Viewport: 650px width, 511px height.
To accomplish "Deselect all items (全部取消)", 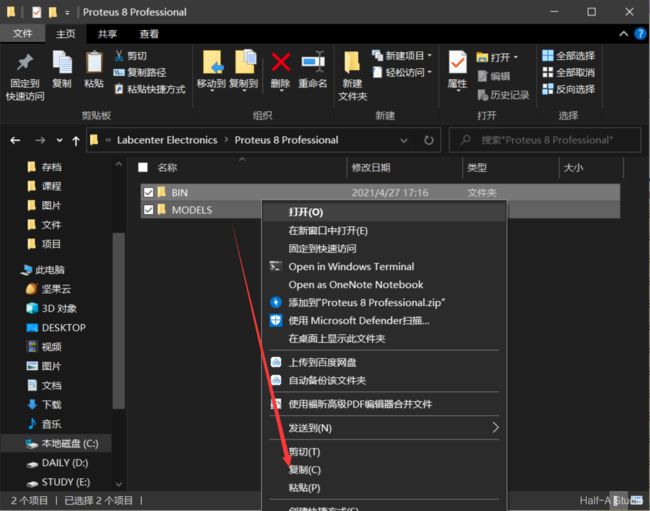I will pyautogui.click(x=568, y=73).
